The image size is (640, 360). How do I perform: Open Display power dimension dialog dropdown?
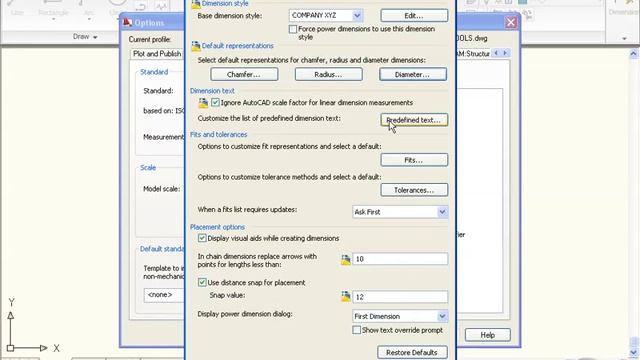442,316
